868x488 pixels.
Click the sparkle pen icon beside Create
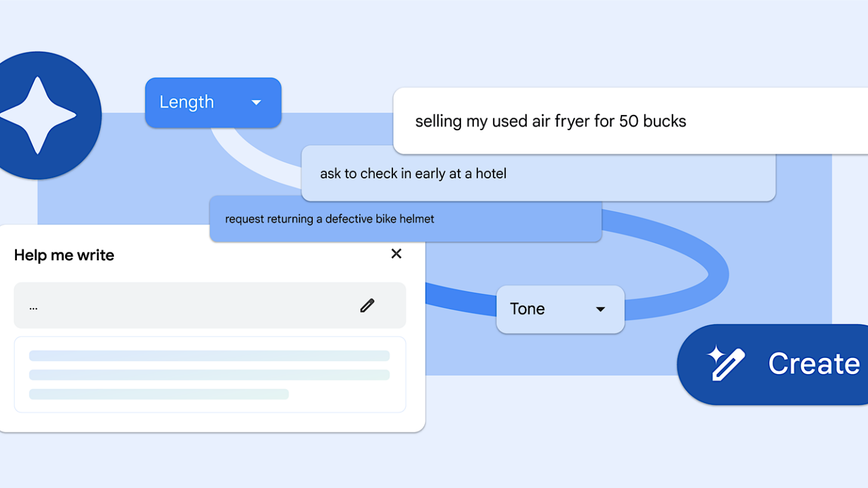[726, 363]
